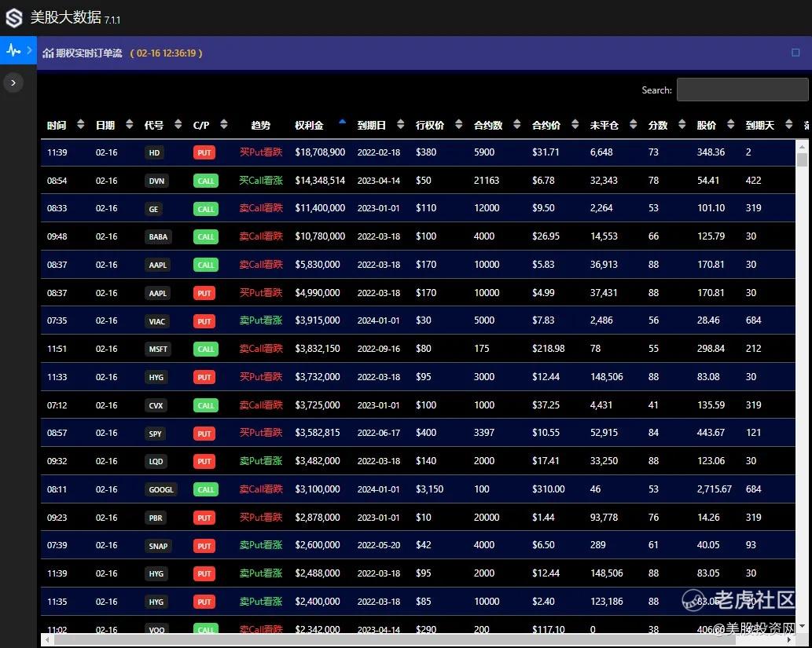Click the chart icon beside 期权实时订单流
The image size is (812, 648).
48,53
